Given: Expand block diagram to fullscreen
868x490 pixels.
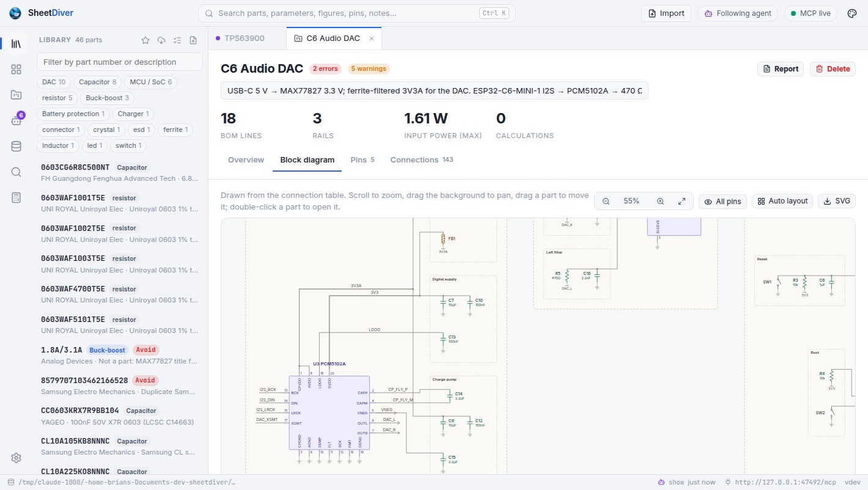Looking at the screenshot, I should tap(682, 201).
